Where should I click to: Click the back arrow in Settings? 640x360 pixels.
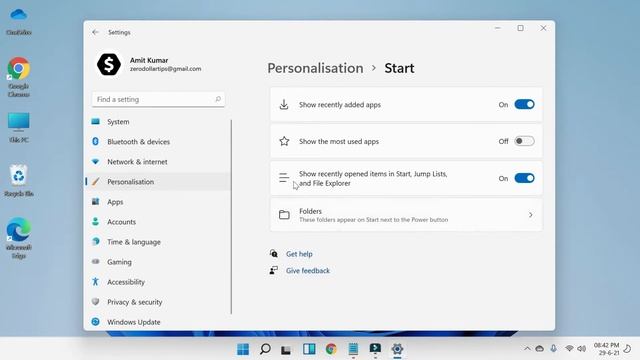coord(95,32)
